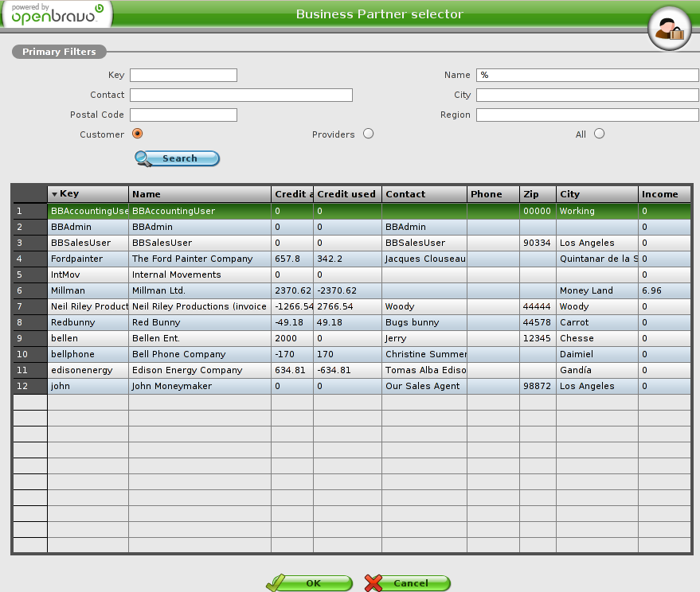Click the Postal Code input field

coord(183,115)
